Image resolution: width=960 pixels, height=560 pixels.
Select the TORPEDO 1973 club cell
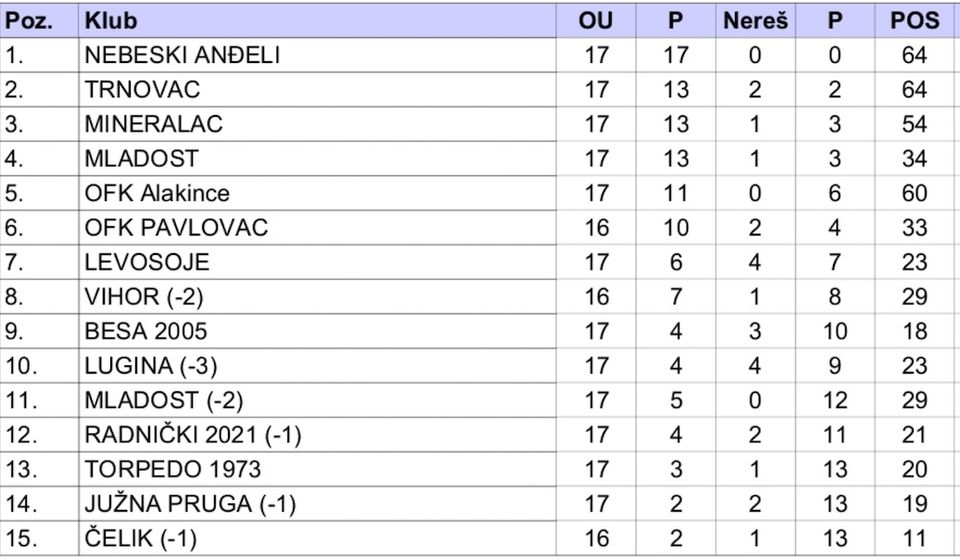[317, 469]
